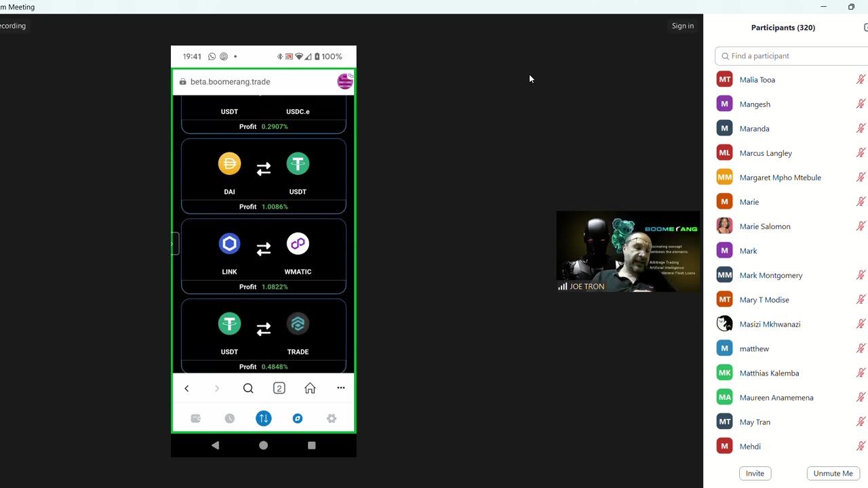Toggle mute icon for Mark Montgomery

861,275
